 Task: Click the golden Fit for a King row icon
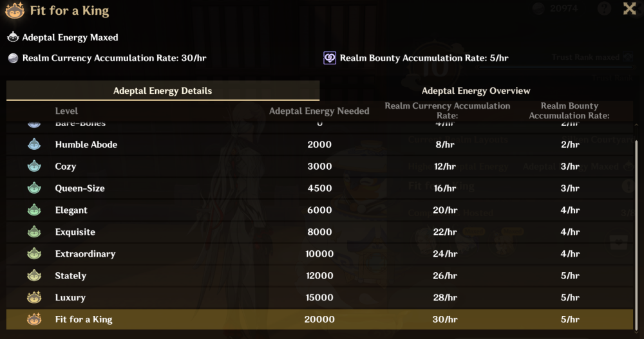(x=34, y=320)
